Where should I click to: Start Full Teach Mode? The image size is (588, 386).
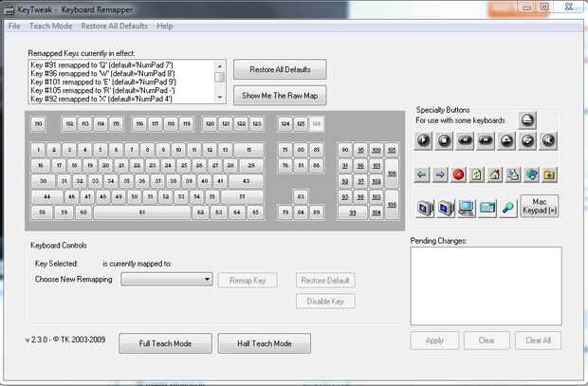point(165,343)
